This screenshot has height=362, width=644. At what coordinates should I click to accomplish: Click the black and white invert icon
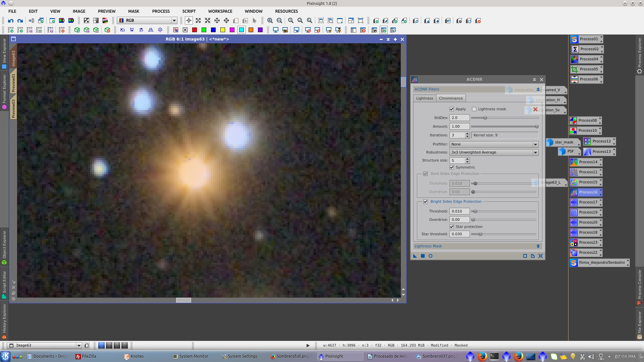coord(86,21)
